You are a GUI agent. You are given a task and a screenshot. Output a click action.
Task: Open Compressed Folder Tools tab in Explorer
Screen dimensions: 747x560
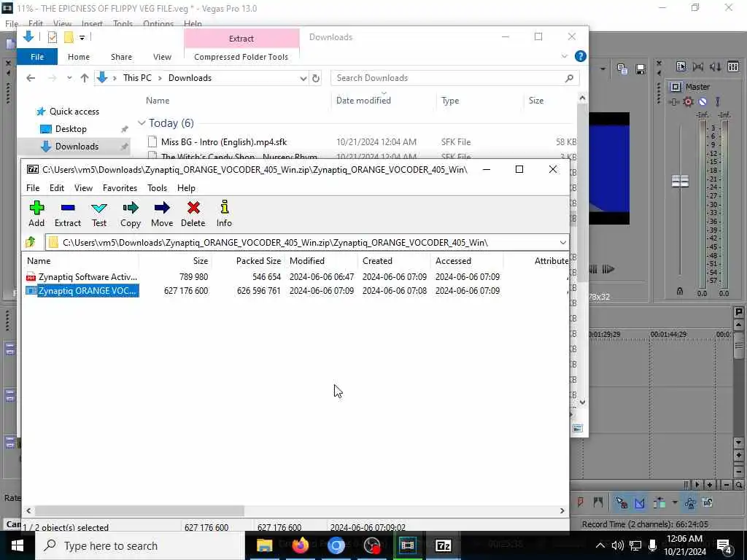241,57
